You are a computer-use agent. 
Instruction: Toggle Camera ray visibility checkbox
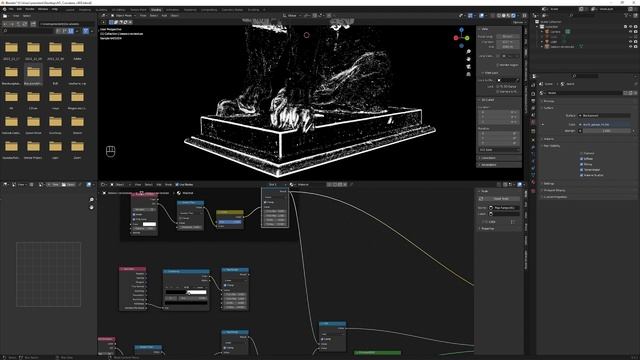(582, 153)
